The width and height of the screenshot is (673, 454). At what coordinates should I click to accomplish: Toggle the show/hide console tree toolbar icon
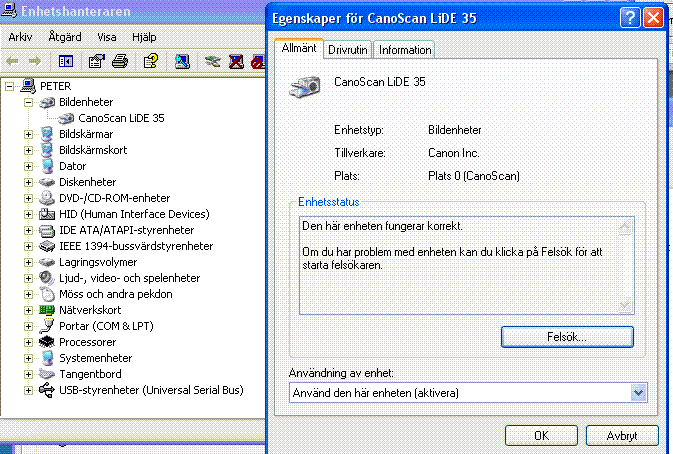tap(66, 61)
